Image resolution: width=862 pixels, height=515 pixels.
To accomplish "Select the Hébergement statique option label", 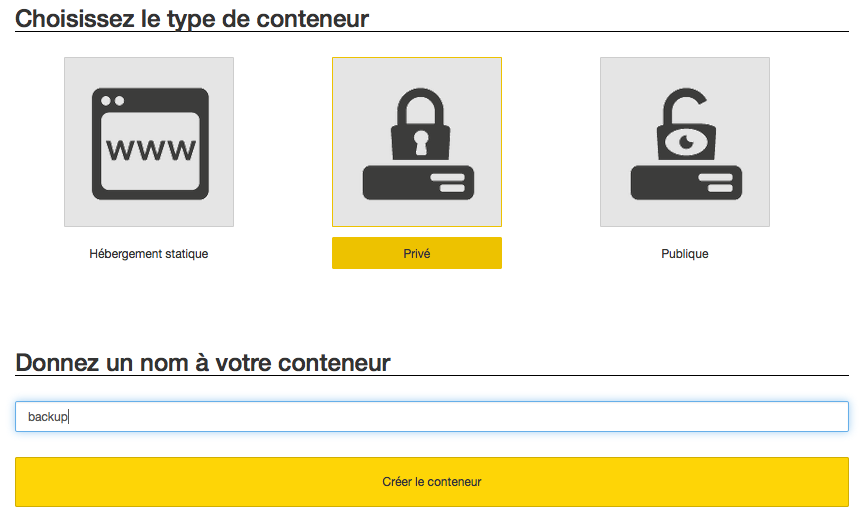I will pyautogui.click(x=149, y=254).
